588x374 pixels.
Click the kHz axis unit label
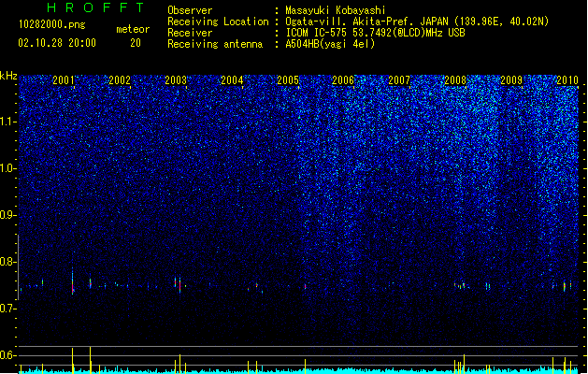point(8,76)
